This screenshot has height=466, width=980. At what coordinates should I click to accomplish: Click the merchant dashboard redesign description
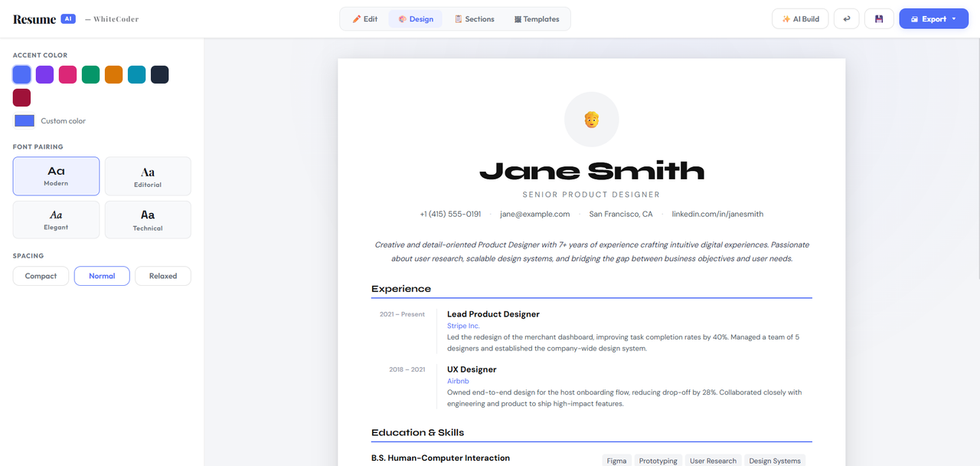coord(623,343)
